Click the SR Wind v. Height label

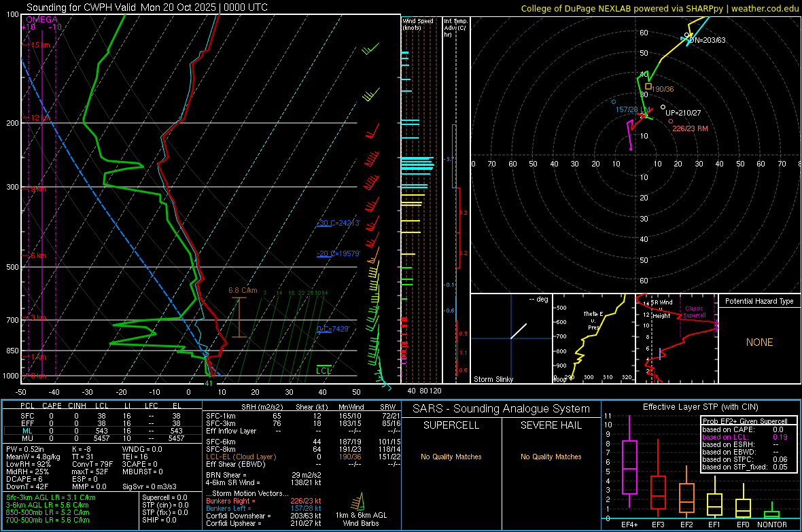tap(661, 309)
